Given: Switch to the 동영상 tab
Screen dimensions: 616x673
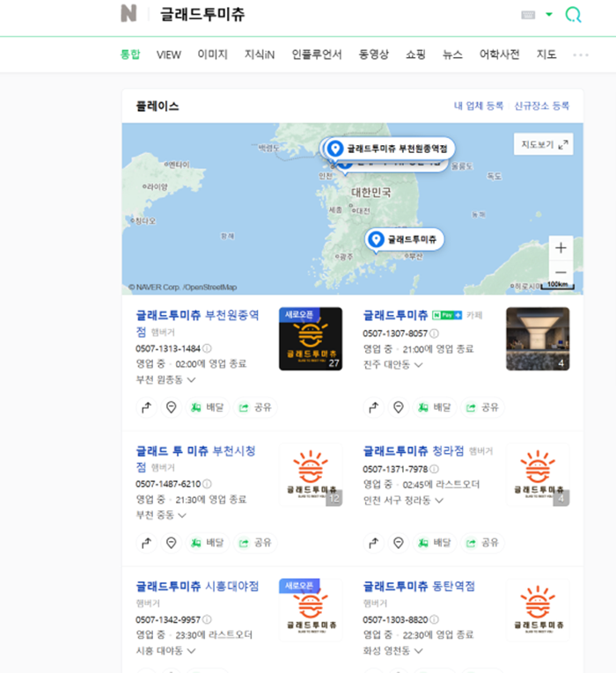Looking at the screenshot, I should 373,55.
